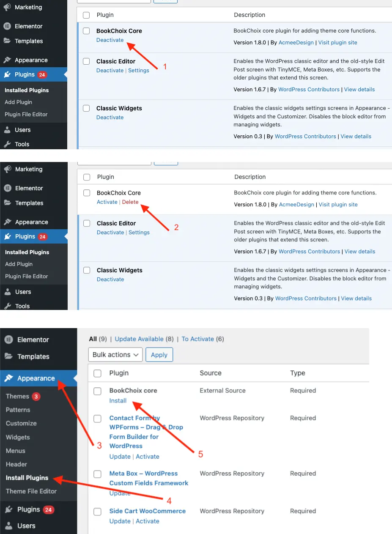The height and width of the screenshot is (534, 392).
Task: Click the Users icon in the middle sidebar
Action: click(8, 292)
